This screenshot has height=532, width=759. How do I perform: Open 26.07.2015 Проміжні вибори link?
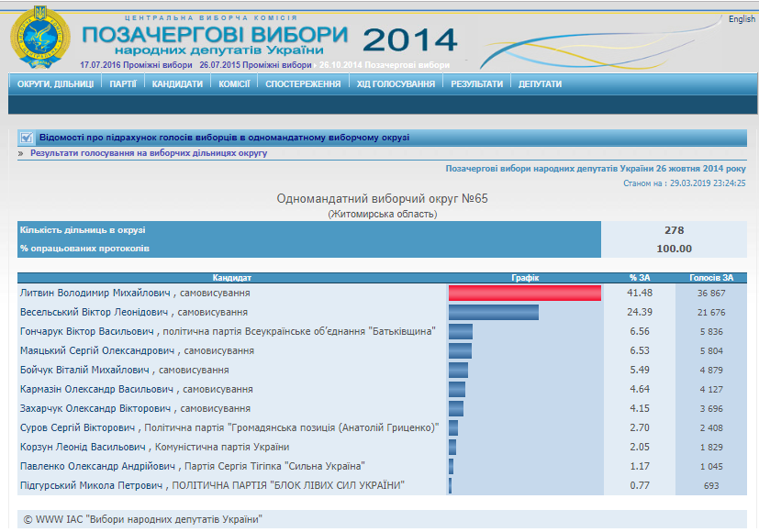pos(255,65)
